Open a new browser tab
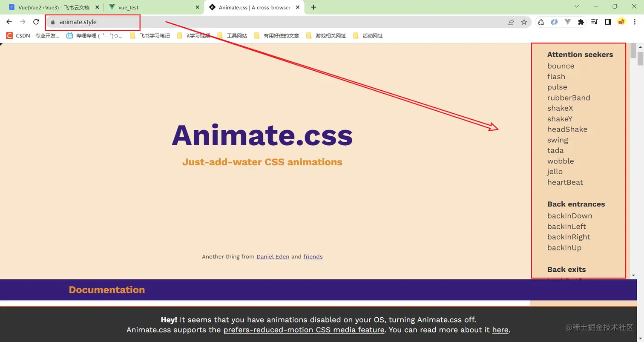Image resolution: width=644 pixels, height=342 pixels. [x=313, y=7]
